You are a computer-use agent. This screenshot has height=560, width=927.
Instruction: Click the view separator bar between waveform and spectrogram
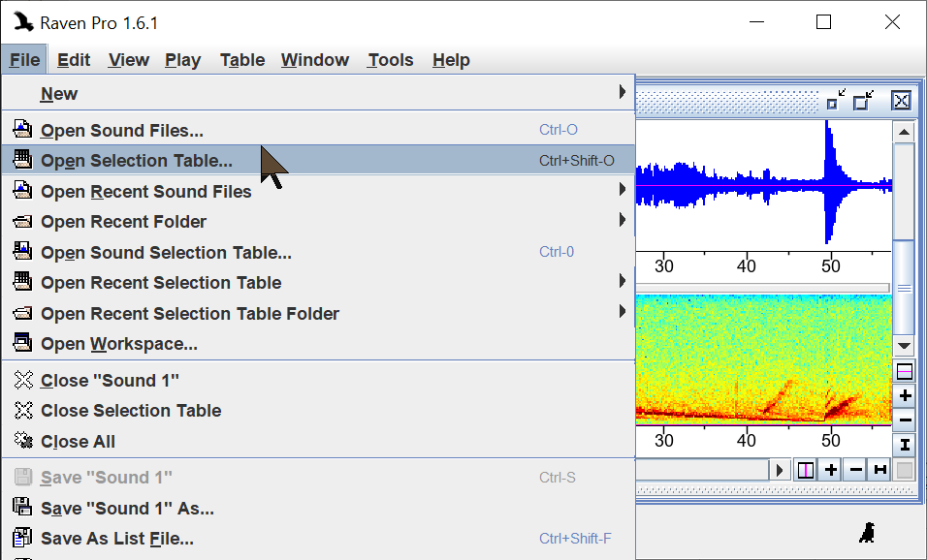pos(763,288)
